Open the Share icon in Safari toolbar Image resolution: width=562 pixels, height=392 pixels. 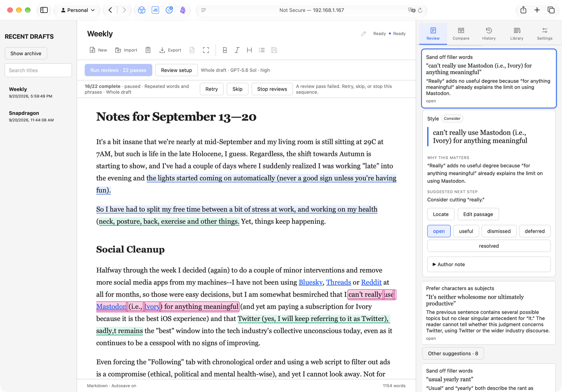click(523, 10)
